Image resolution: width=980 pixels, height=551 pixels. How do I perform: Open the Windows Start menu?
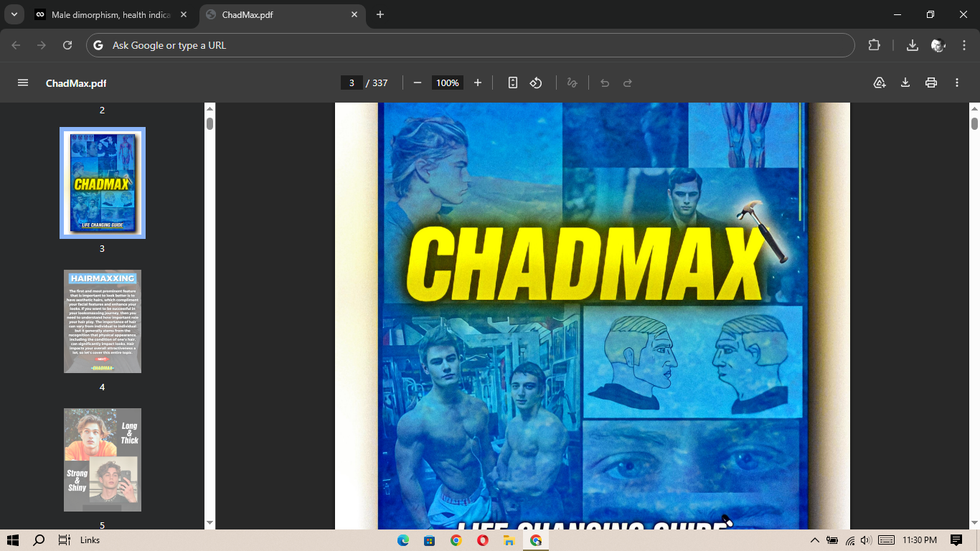click(x=13, y=540)
